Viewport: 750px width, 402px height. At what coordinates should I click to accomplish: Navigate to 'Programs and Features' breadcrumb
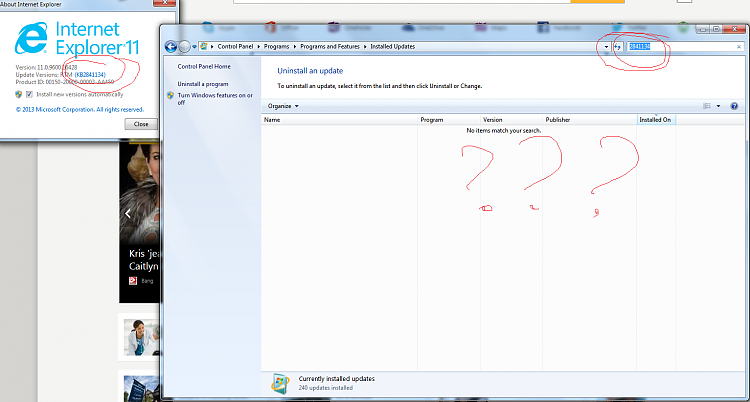click(330, 46)
